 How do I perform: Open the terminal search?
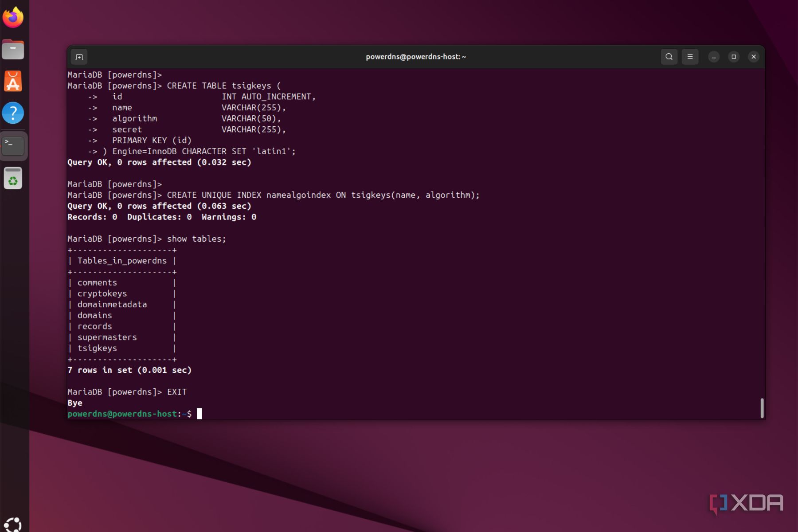point(669,57)
